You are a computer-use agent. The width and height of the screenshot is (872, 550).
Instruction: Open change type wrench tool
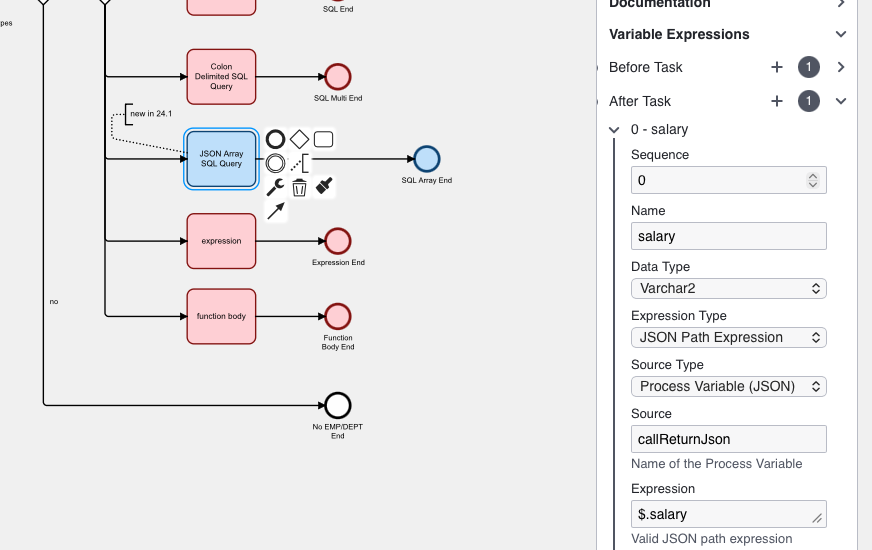tap(275, 187)
